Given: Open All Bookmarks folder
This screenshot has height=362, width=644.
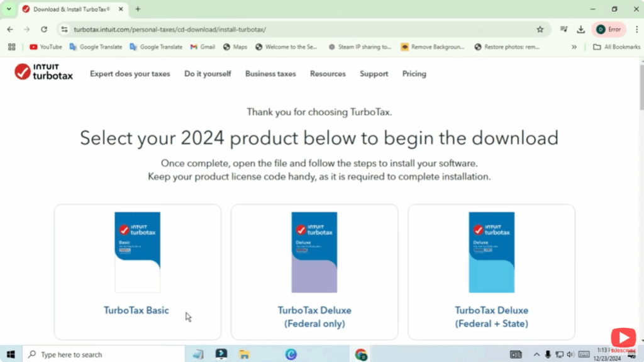Looking at the screenshot, I should [616, 47].
